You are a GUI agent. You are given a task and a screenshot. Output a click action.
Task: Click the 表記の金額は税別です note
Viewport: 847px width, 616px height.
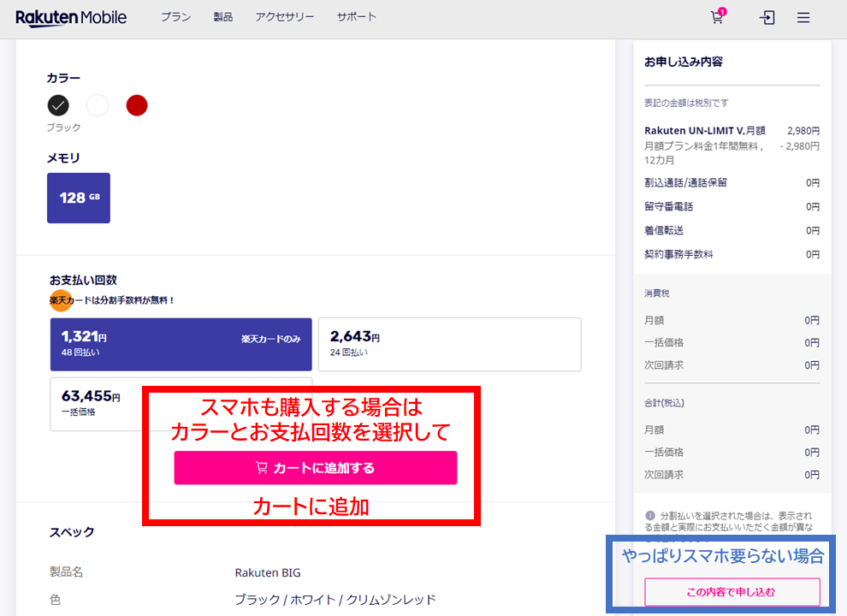pos(686,103)
